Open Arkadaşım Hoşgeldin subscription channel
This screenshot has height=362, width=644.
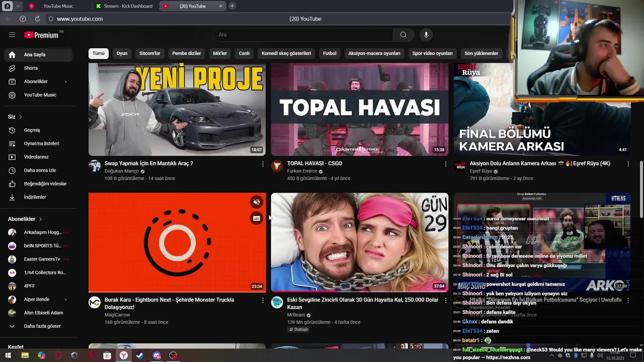point(39,232)
